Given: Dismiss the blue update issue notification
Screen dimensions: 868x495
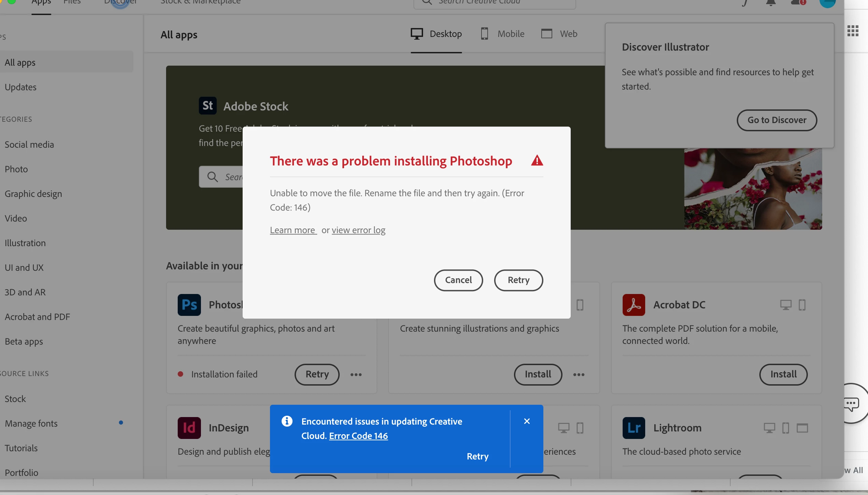Looking at the screenshot, I should pos(527,421).
